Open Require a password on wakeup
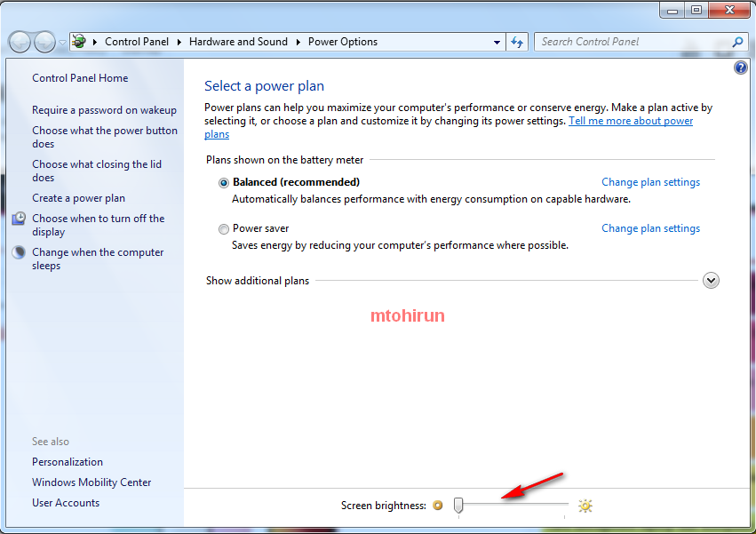 [104, 110]
